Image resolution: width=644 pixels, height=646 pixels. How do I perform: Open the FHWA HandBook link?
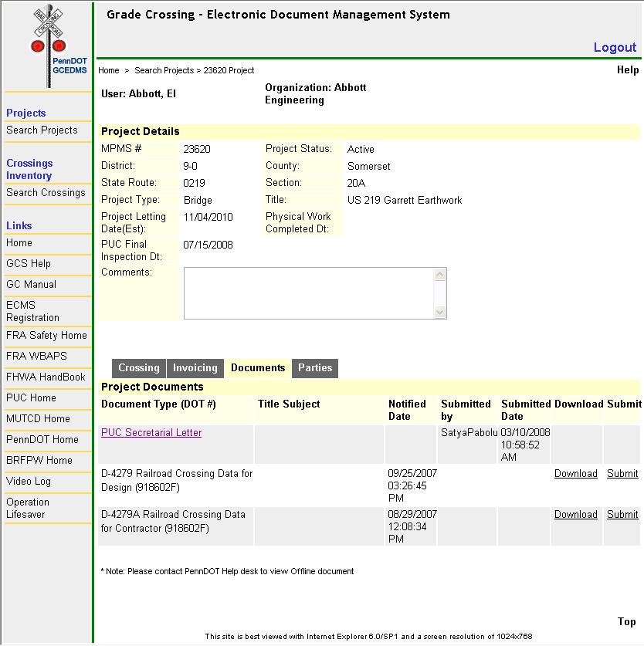point(46,377)
